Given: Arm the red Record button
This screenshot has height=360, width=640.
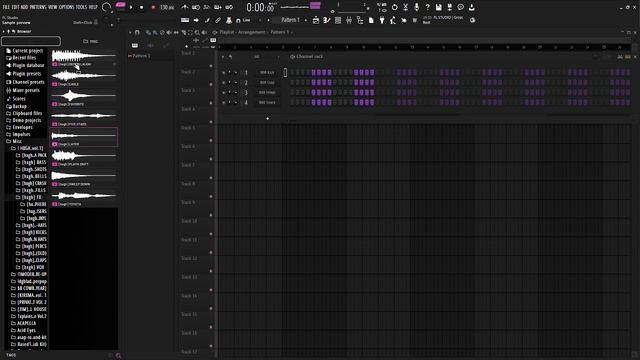Looking at the screenshot, I should (x=153, y=7).
